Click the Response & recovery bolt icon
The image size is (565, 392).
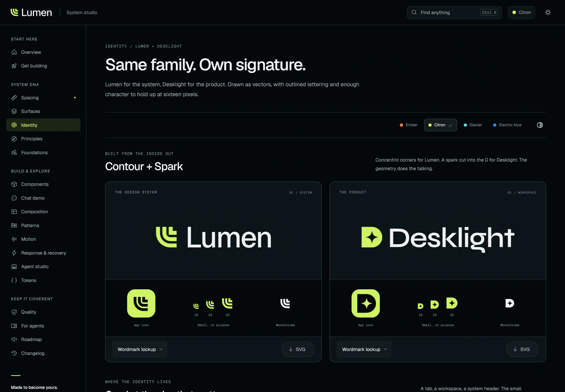pyautogui.click(x=14, y=253)
